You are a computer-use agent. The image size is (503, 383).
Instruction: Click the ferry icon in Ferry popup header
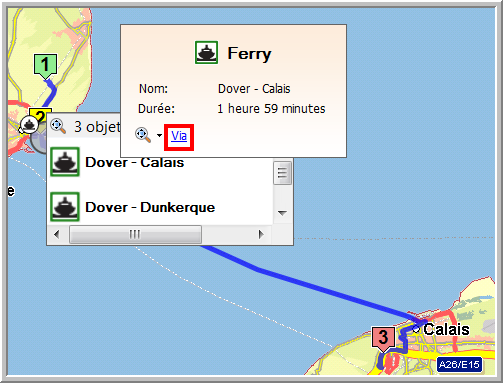tap(206, 53)
